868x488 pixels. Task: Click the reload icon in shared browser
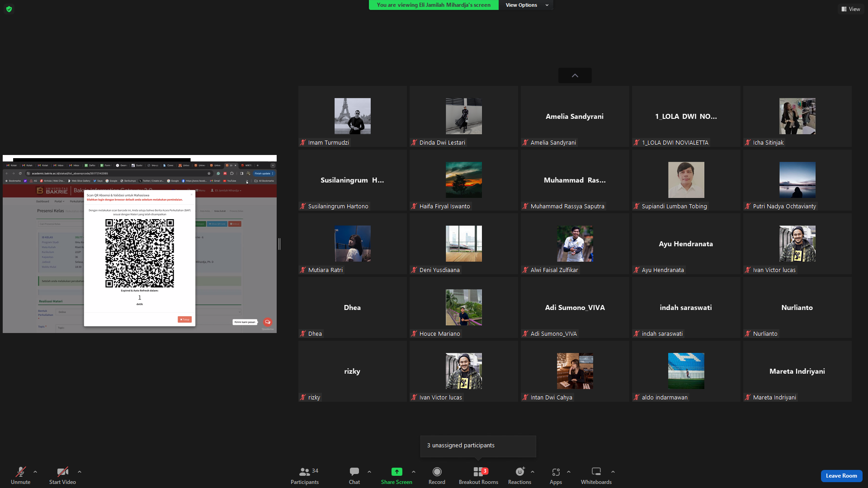pos(20,174)
